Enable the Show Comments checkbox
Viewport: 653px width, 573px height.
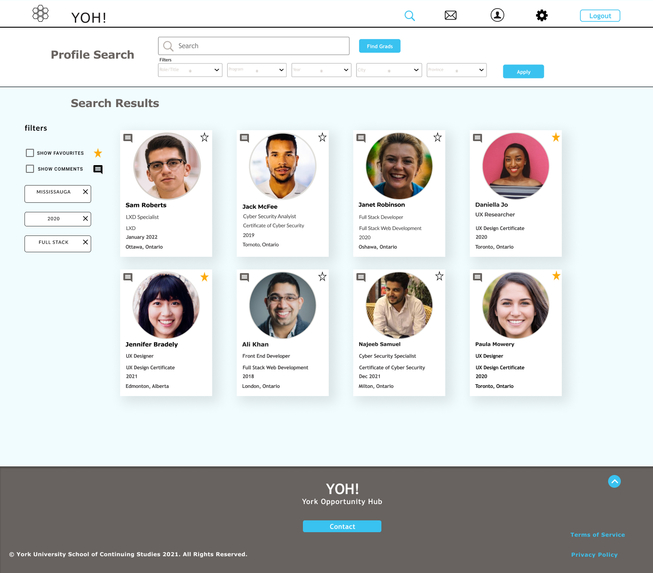30,169
